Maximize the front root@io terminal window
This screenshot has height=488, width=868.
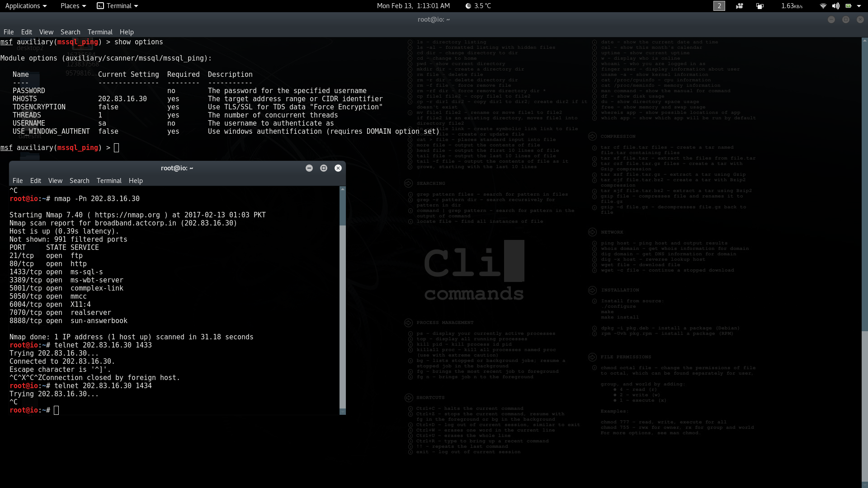pos(324,168)
